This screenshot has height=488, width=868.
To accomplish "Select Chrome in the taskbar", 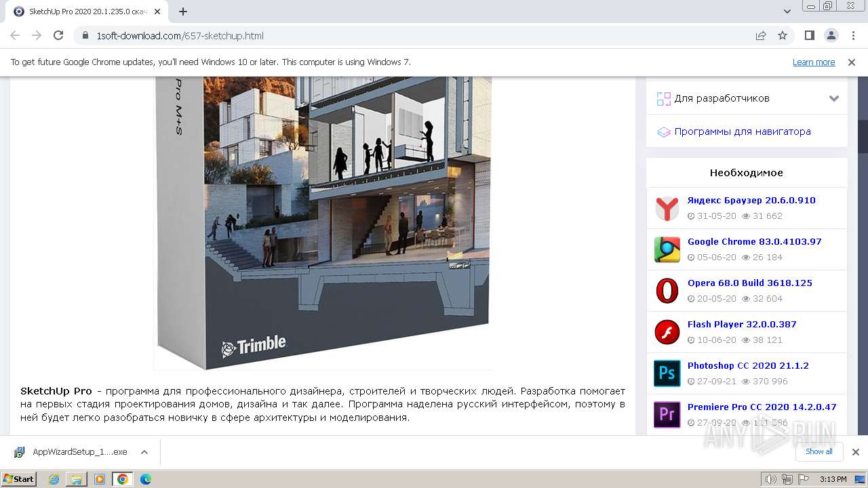I will point(123,479).
